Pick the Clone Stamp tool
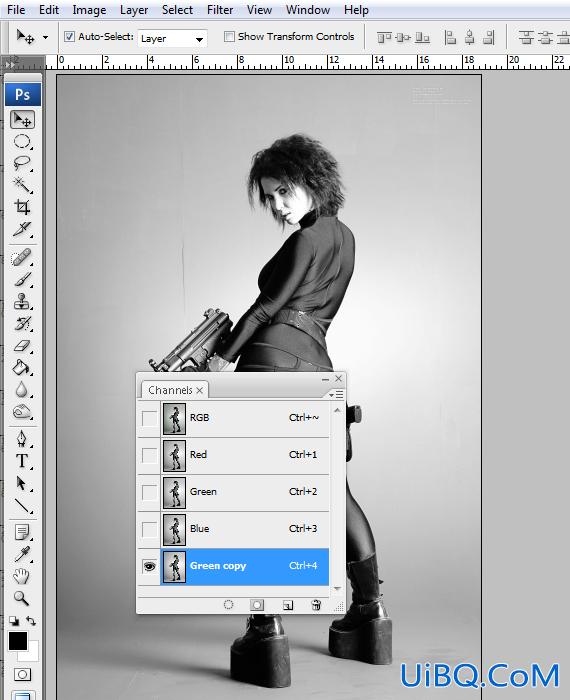 coord(22,302)
